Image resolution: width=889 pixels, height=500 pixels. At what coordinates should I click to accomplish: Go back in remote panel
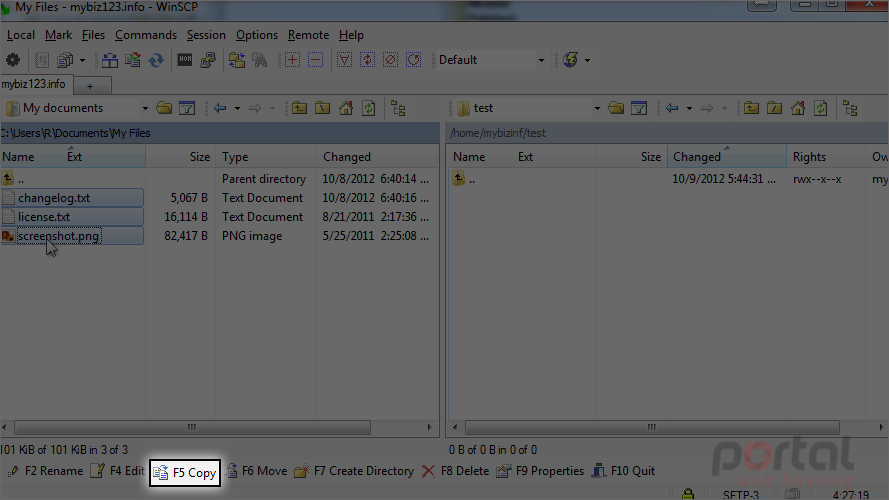[672, 108]
